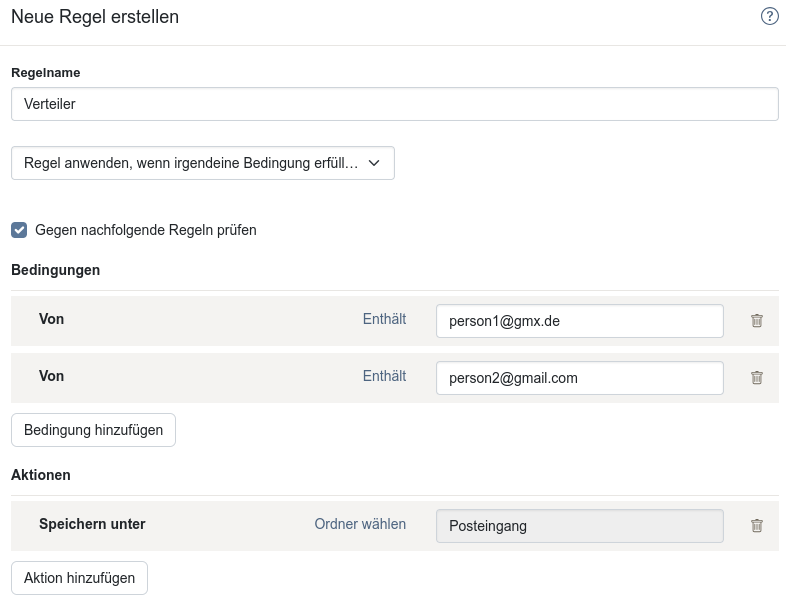The height and width of the screenshot is (606, 786).
Task: Click the Regelname label above the name field
Action: pyautogui.click(x=46, y=73)
